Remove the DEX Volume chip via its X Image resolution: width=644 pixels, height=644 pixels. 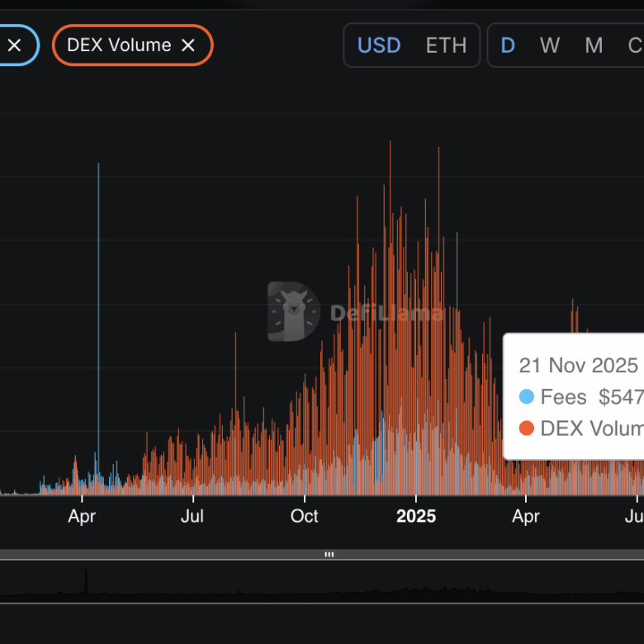(x=188, y=45)
